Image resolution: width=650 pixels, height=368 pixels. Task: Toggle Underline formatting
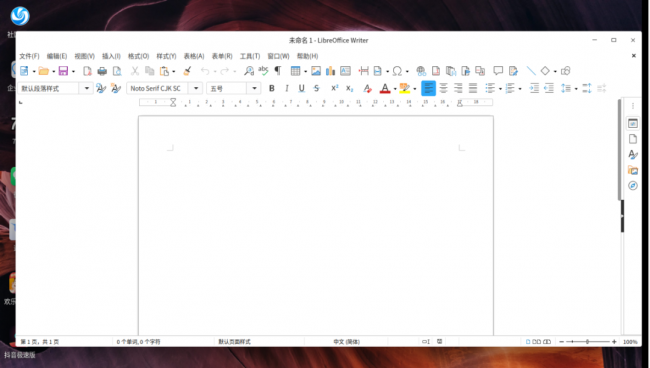pyautogui.click(x=301, y=88)
